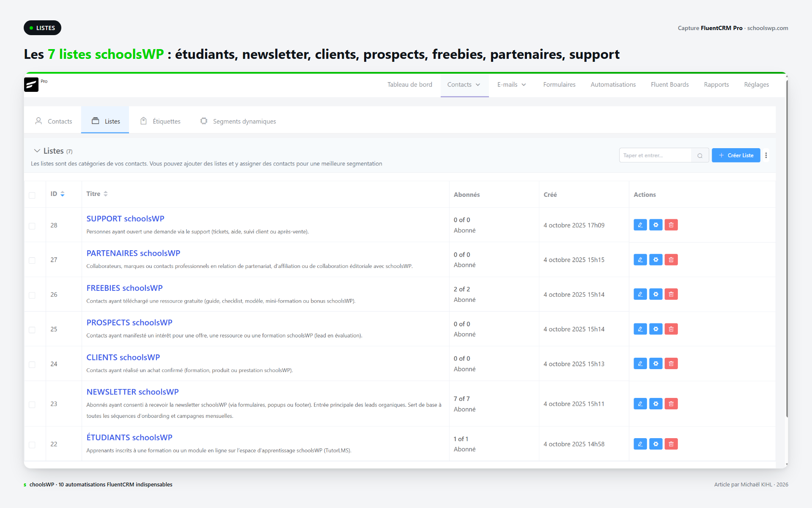Open settings for PROSPECTS schoolsWP list

click(656, 329)
